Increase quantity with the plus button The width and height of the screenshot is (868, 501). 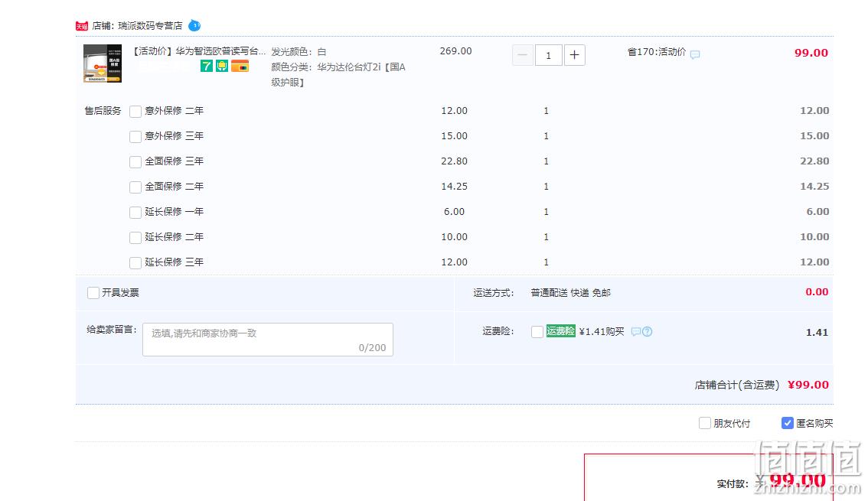pyautogui.click(x=575, y=55)
